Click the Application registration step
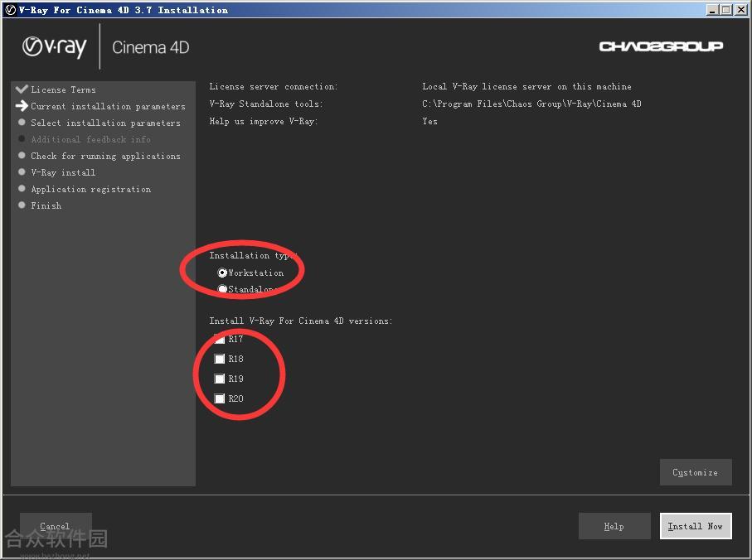This screenshot has height=560, width=752. tap(90, 189)
